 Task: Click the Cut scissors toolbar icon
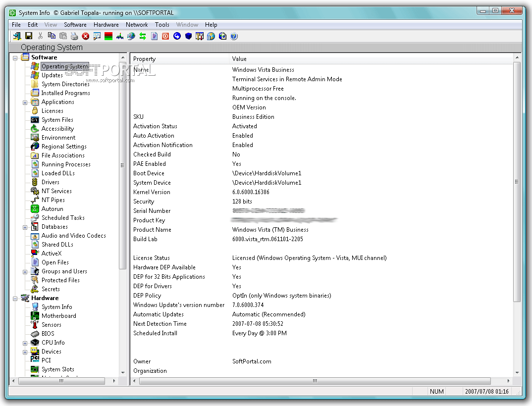click(x=40, y=36)
